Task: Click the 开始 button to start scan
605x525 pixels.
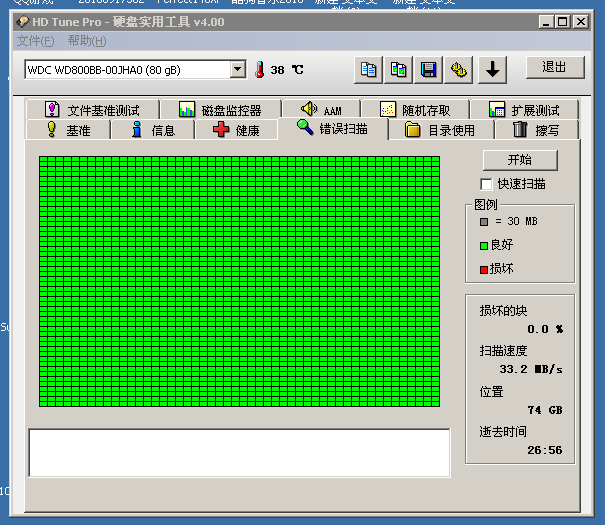Action: pos(520,160)
